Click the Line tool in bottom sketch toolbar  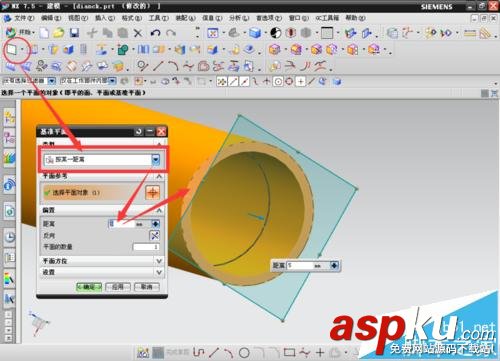(x=214, y=352)
